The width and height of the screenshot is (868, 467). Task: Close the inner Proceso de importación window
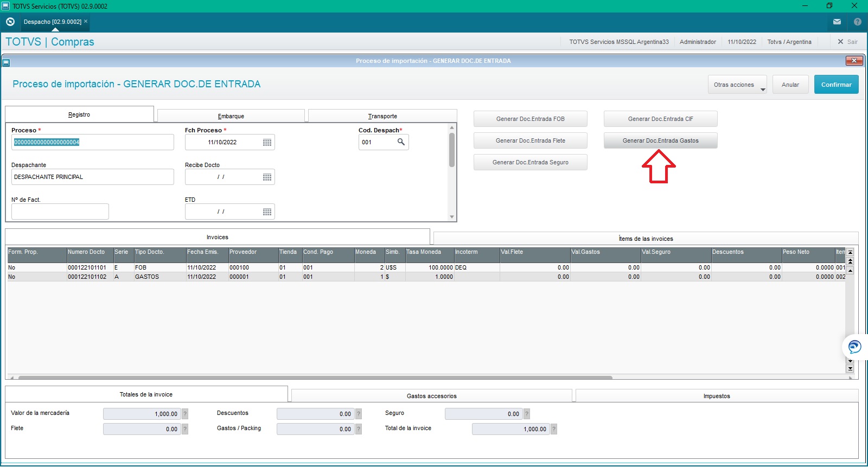(x=854, y=61)
